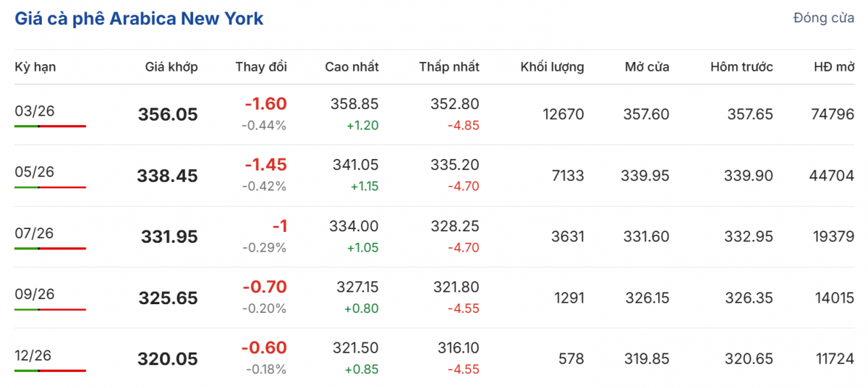Select the 05/26 contract term

coord(35,172)
